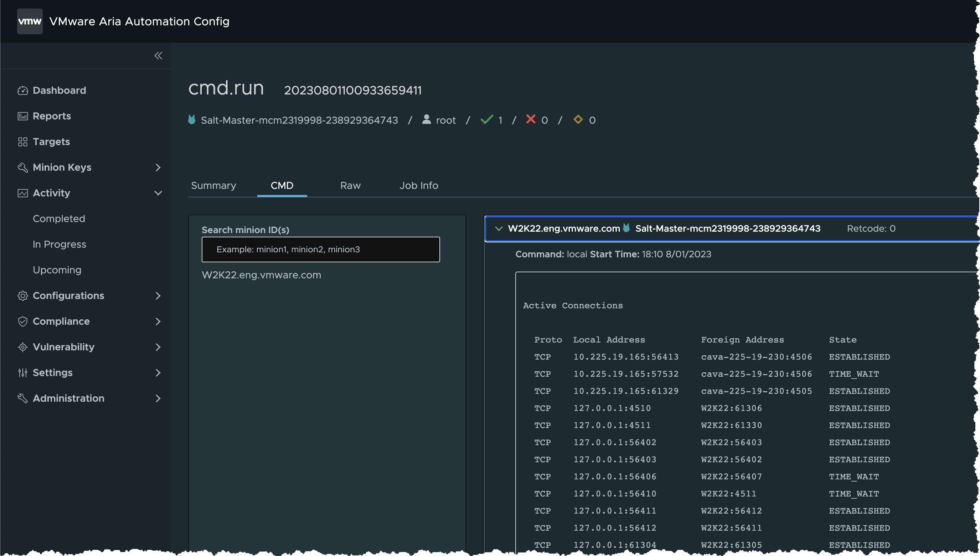
Task: Click the Dashboard gauge icon
Action: point(23,91)
